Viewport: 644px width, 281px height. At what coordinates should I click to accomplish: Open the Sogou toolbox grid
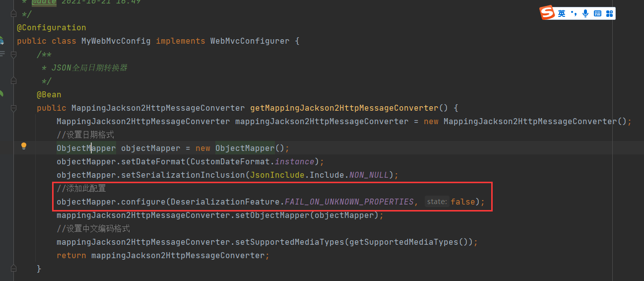[x=610, y=13]
